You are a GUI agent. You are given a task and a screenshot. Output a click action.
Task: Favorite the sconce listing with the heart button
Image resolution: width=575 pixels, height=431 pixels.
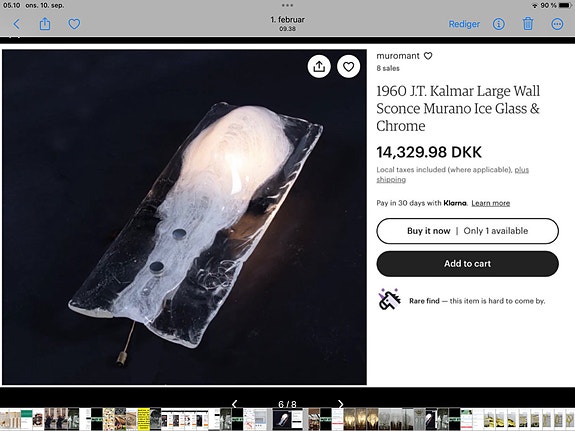pyautogui.click(x=348, y=66)
